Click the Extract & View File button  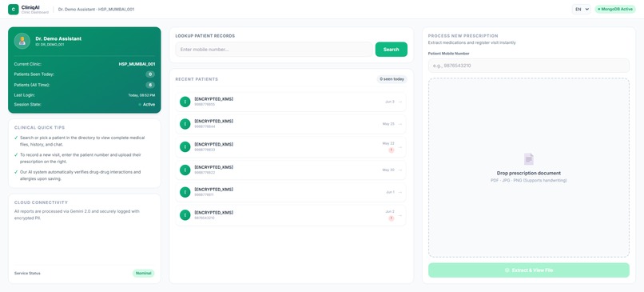pos(529,270)
